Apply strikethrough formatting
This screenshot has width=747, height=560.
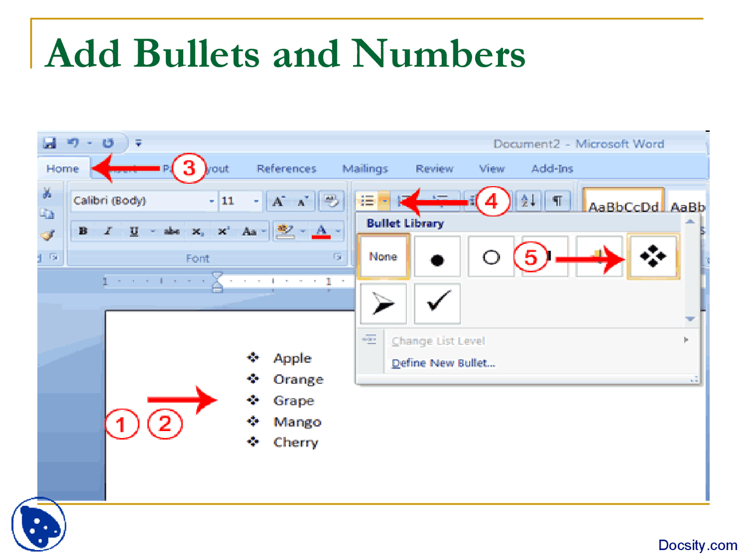[171, 231]
